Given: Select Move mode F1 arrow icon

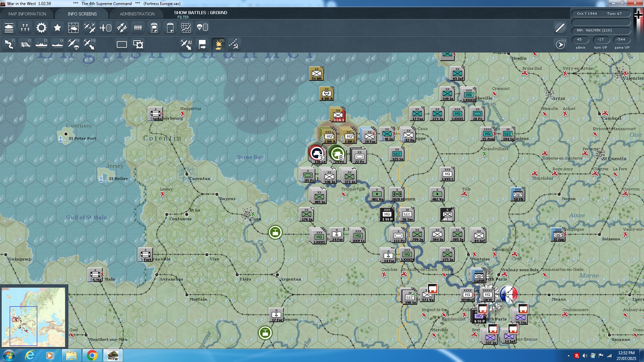Looking at the screenshot, I should click(x=9, y=44).
